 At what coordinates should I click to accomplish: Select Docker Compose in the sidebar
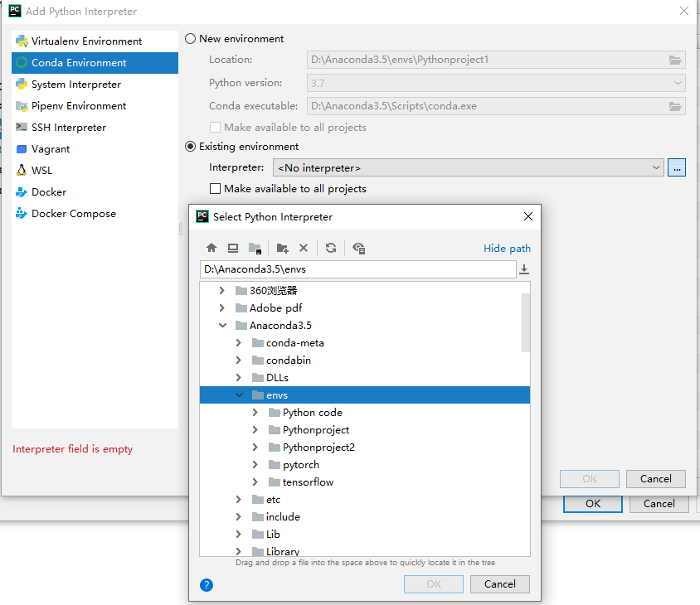(x=95, y=214)
